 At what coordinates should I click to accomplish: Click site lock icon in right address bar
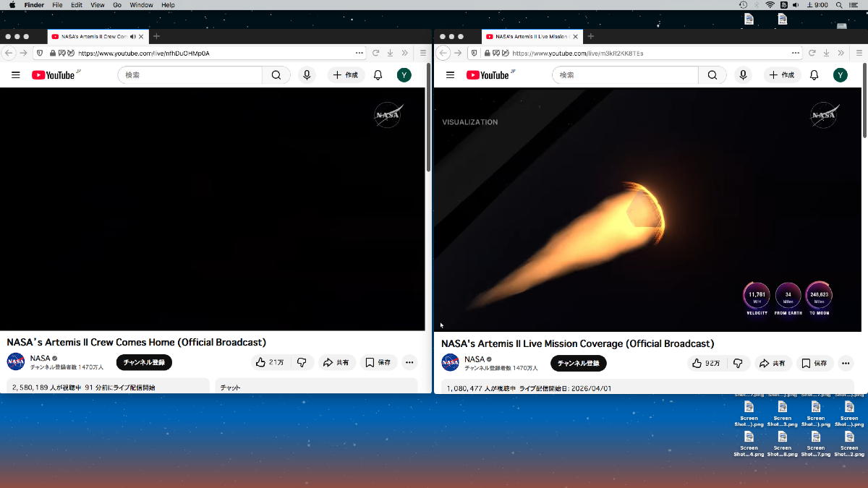(x=488, y=53)
